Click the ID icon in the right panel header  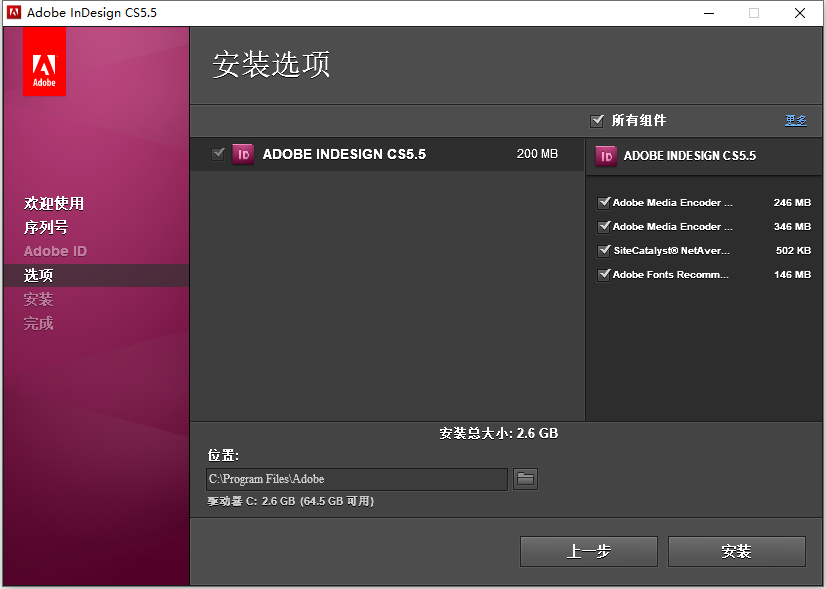point(606,156)
